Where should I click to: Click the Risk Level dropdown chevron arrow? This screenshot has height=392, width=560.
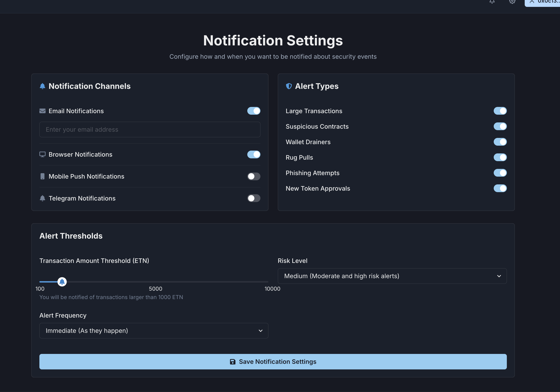pyautogui.click(x=499, y=276)
